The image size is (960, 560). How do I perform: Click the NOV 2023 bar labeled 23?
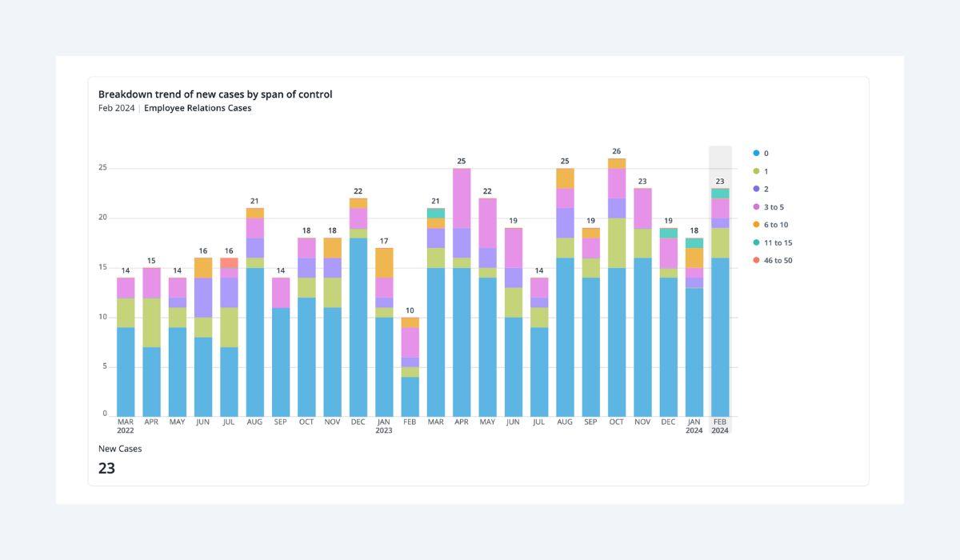point(642,302)
